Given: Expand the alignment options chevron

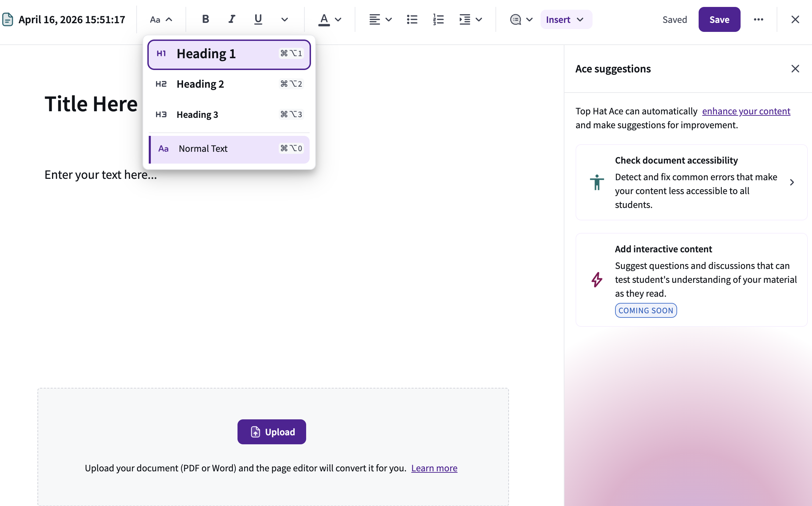Looking at the screenshot, I should tap(389, 19).
